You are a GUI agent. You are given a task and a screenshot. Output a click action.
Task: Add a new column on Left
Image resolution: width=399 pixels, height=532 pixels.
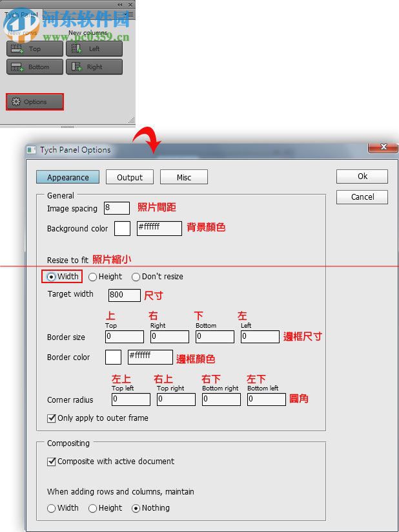94,49
